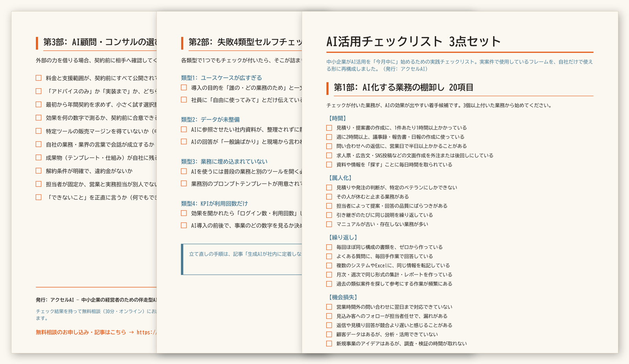The image size is (629, 364).
Task: Check AIを使うには普段の業務と別のツール box
Action: tap(184, 171)
